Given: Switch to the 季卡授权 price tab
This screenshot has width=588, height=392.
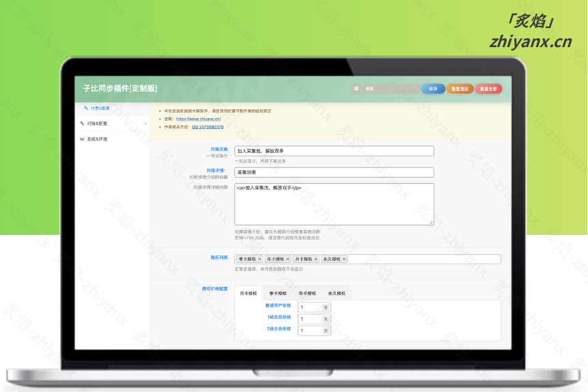Looking at the screenshot, I should 278,294.
